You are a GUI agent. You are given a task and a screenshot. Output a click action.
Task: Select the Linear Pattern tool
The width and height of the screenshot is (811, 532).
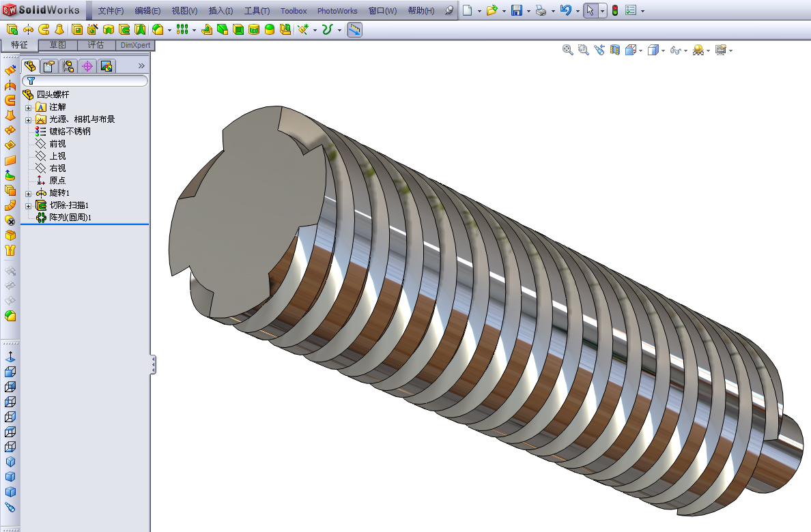tap(182, 29)
